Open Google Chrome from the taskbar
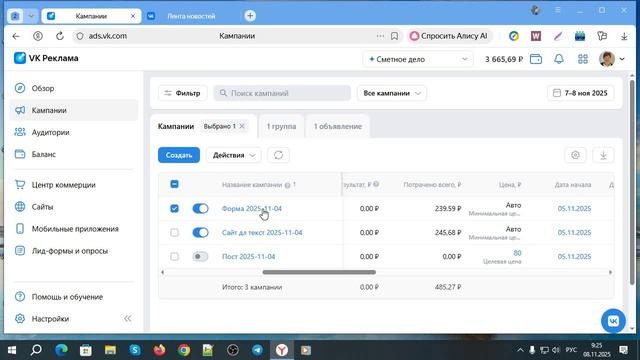640x360 pixels. [184, 350]
